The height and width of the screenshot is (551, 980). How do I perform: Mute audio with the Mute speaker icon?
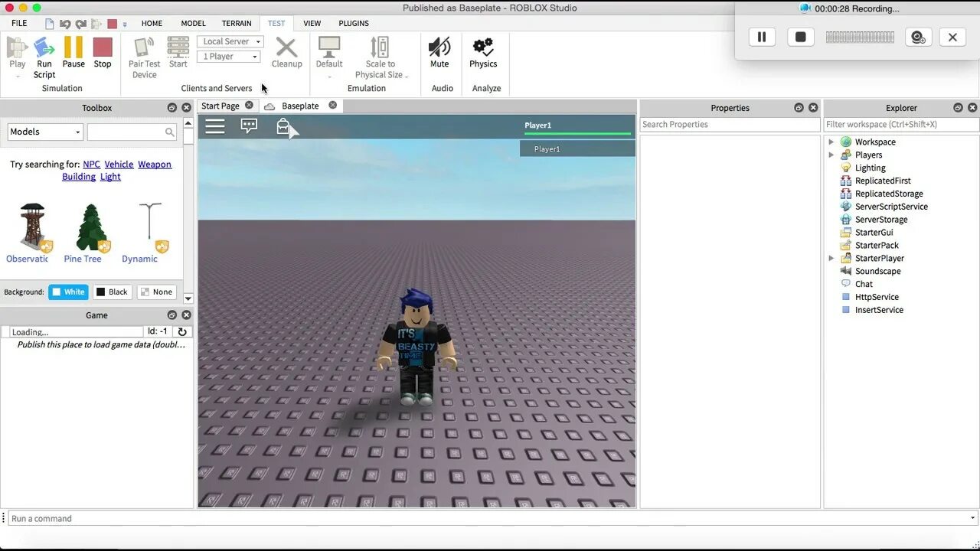coord(439,47)
